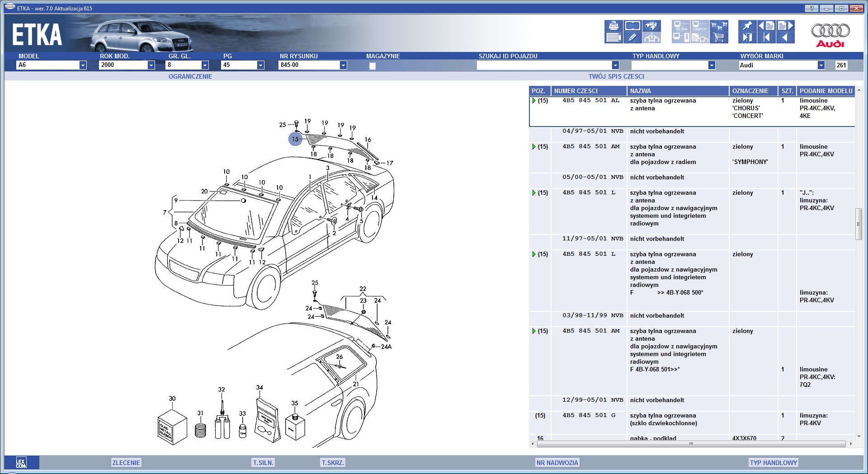Expand the GR. GL. dropdown
Screen dimensions: 868x474
pyautogui.click(x=205, y=65)
